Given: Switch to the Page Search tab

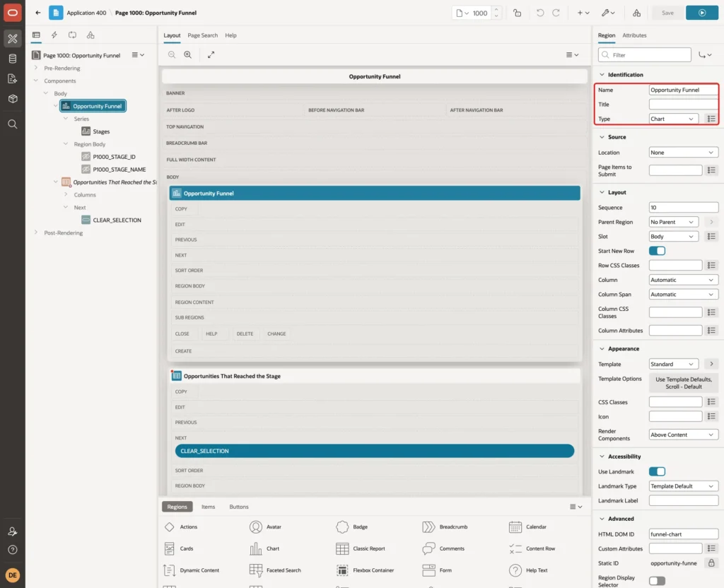Looking at the screenshot, I should 202,35.
